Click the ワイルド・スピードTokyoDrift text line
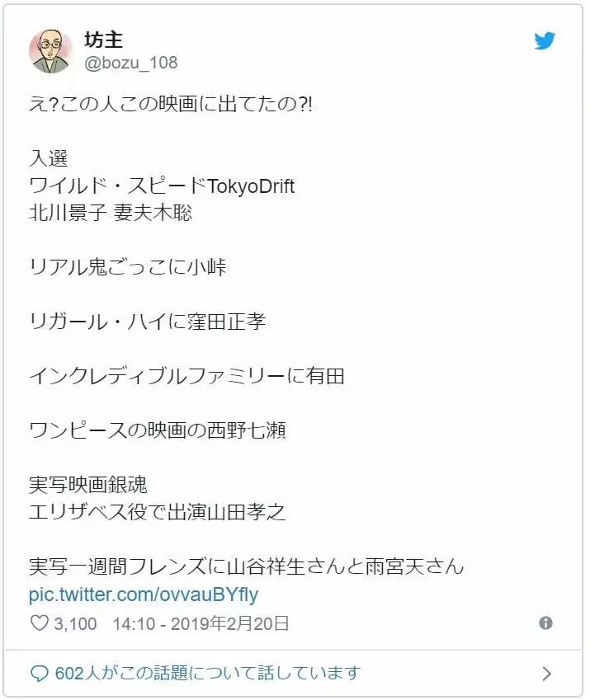The image size is (590, 700). pyautogui.click(x=162, y=186)
